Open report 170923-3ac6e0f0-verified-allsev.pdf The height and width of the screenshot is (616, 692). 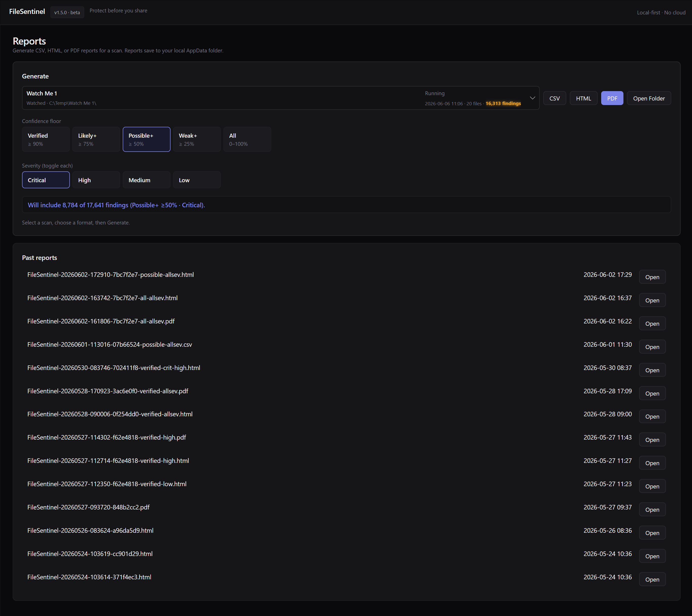click(652, 393)
